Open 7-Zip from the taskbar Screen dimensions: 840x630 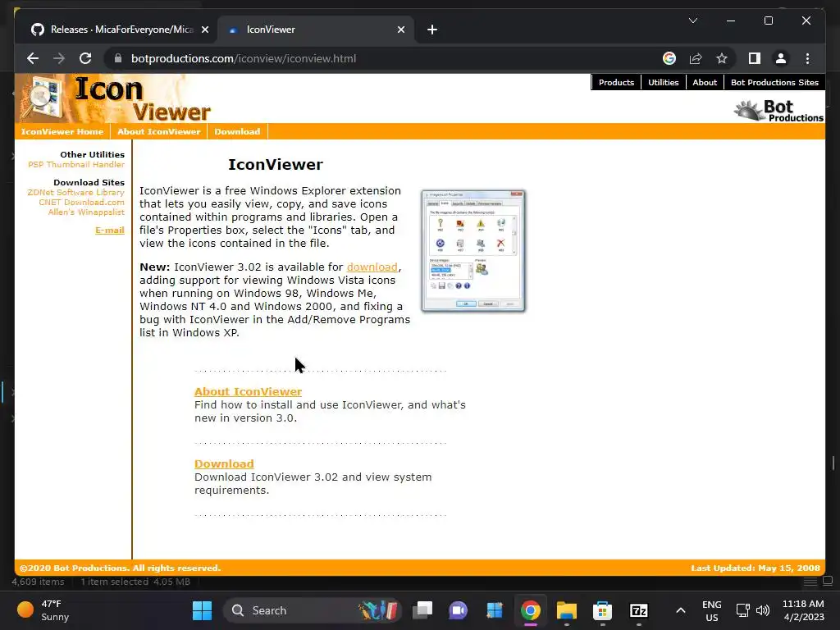[638, 610]
